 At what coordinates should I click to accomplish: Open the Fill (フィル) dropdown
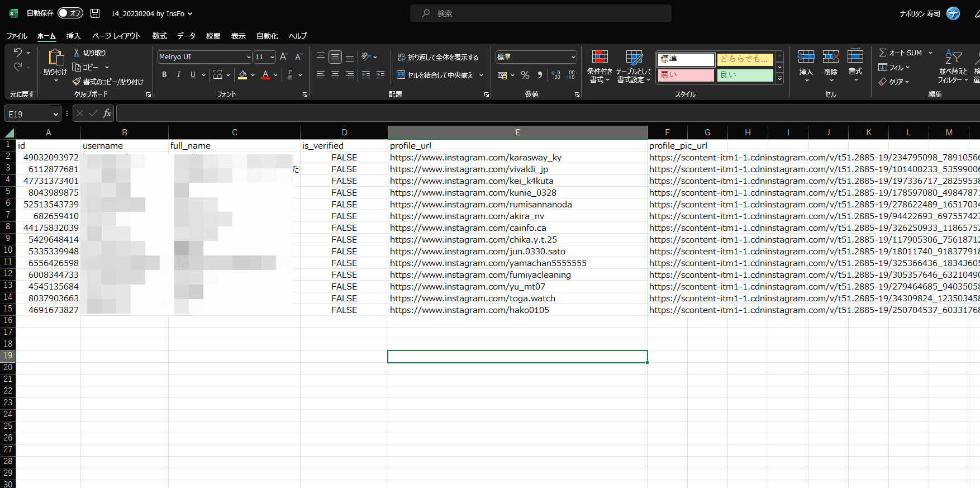coord(894,67)
